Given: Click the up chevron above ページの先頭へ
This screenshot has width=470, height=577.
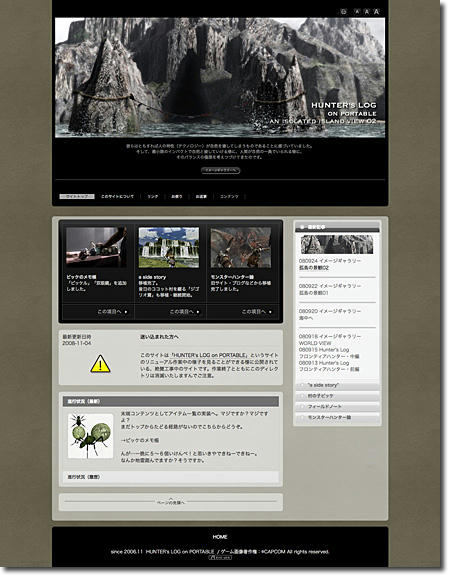Looking at the screenshot, I should coord(171,498).
